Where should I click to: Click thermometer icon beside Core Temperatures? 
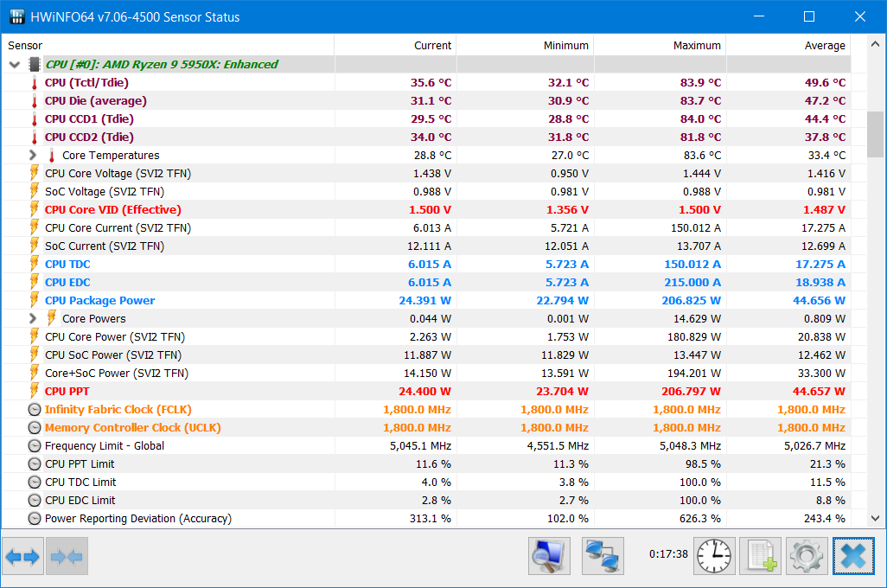[52, 155]
